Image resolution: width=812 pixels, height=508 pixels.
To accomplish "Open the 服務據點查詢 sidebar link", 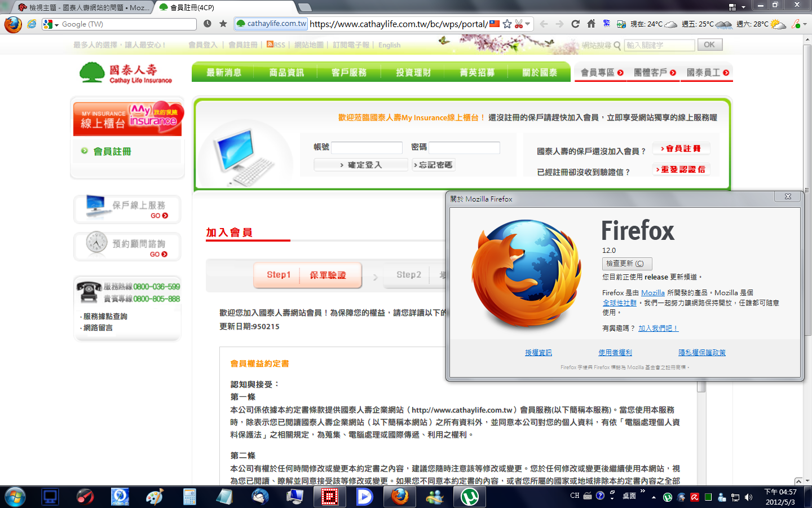I will (x=105, y=317).
